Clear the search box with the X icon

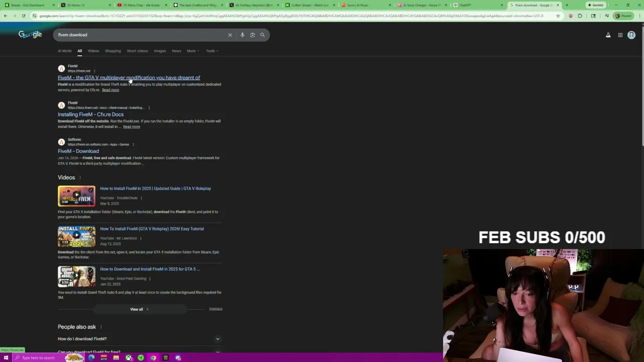[230, 35]
